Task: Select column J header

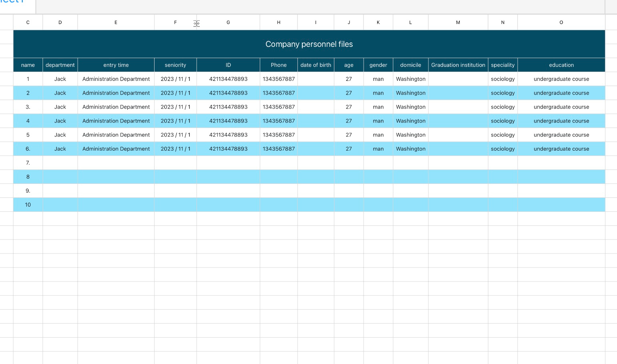Action: 349,22
